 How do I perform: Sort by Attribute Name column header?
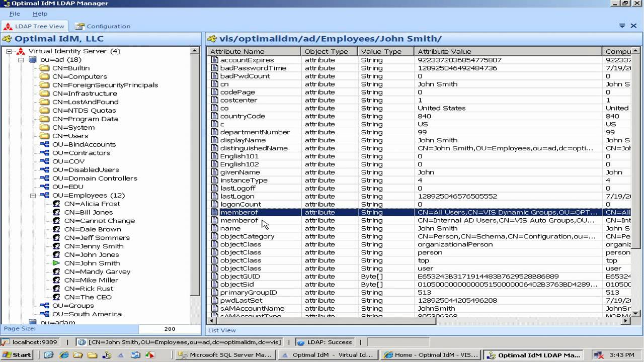254,51
